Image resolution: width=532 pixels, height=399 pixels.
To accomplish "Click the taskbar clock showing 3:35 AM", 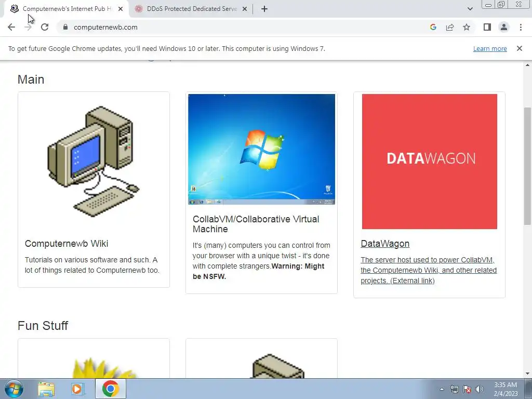I will [506, 389].
